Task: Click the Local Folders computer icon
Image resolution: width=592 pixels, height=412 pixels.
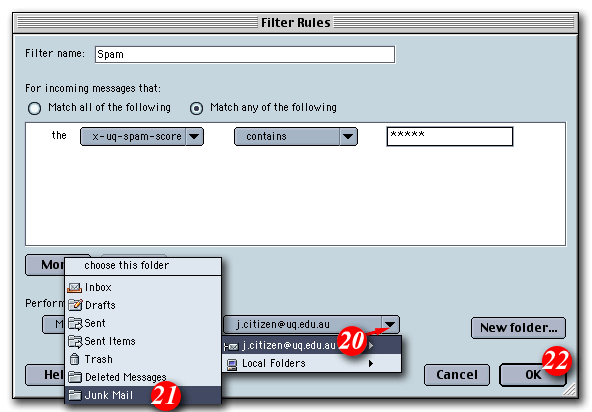Action: click(232, 364)
